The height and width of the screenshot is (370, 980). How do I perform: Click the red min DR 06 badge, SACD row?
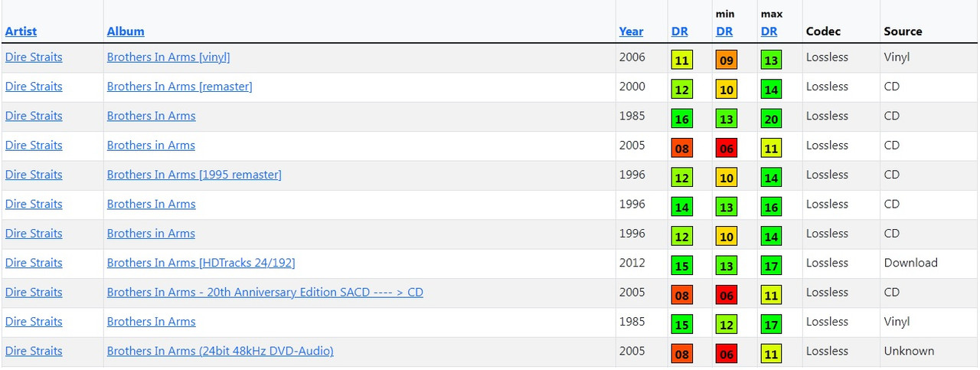point(727,295)
